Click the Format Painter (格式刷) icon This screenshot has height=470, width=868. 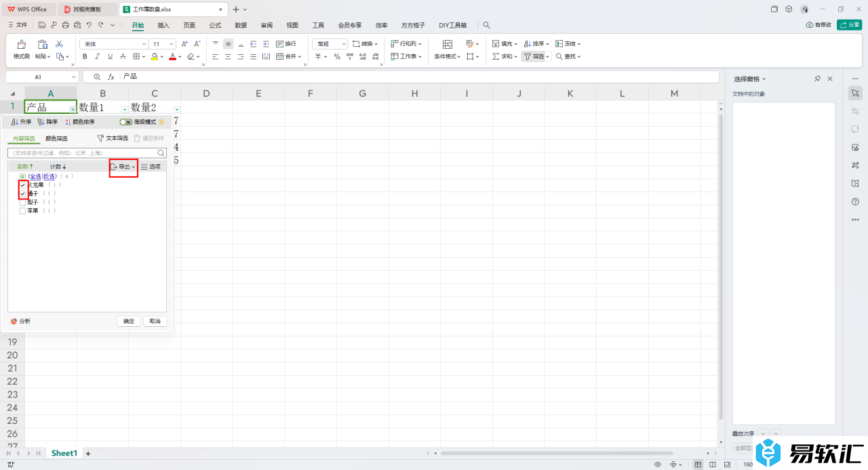point(22,44)
